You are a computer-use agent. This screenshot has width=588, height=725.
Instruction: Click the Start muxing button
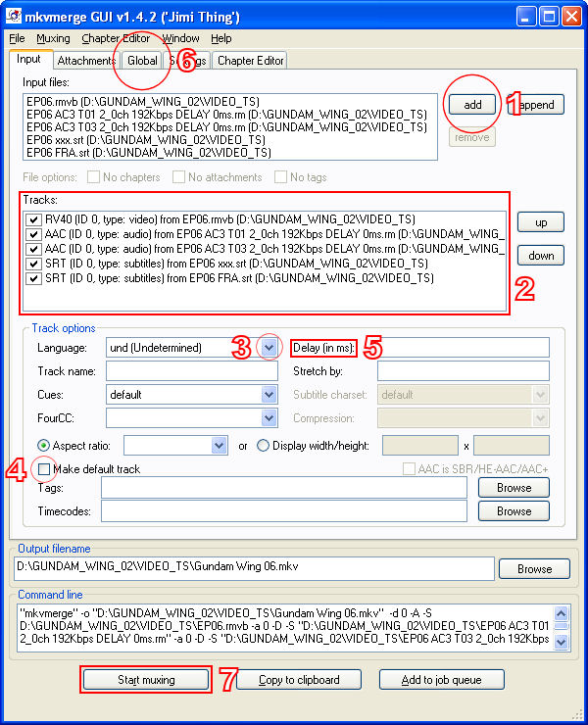(x=146, y=680)
